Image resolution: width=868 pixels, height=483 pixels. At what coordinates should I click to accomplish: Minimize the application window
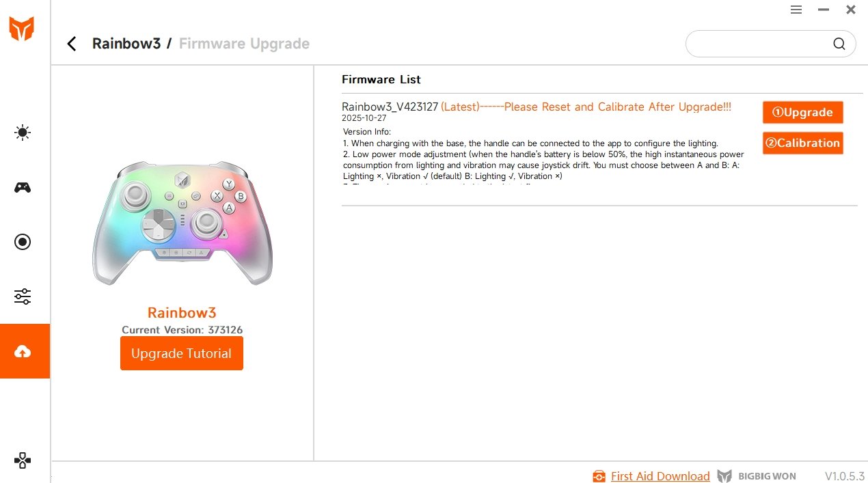[824, 10]
